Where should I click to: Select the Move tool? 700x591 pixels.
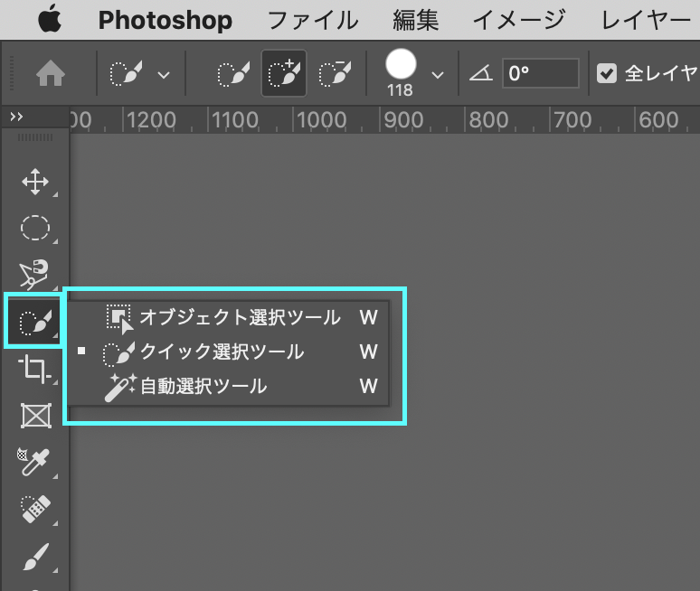point(35,182)
